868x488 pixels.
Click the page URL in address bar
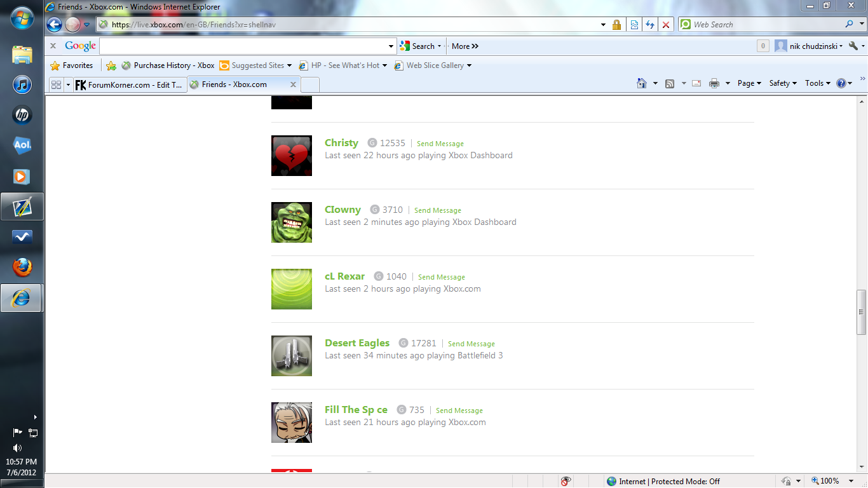pyautogui.click(x=194, y=25)
